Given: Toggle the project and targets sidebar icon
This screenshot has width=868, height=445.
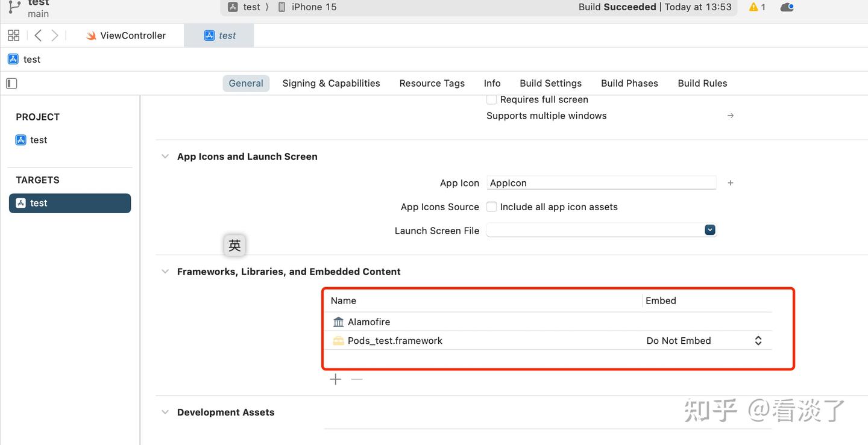Looking at the screenshot, I should [11, 83].
